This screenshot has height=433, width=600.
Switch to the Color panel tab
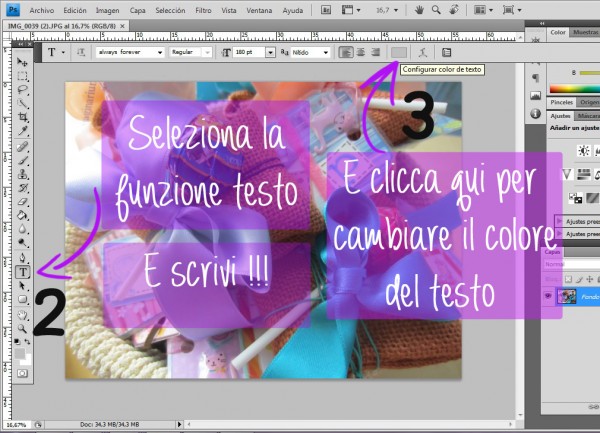click(558, 33)
